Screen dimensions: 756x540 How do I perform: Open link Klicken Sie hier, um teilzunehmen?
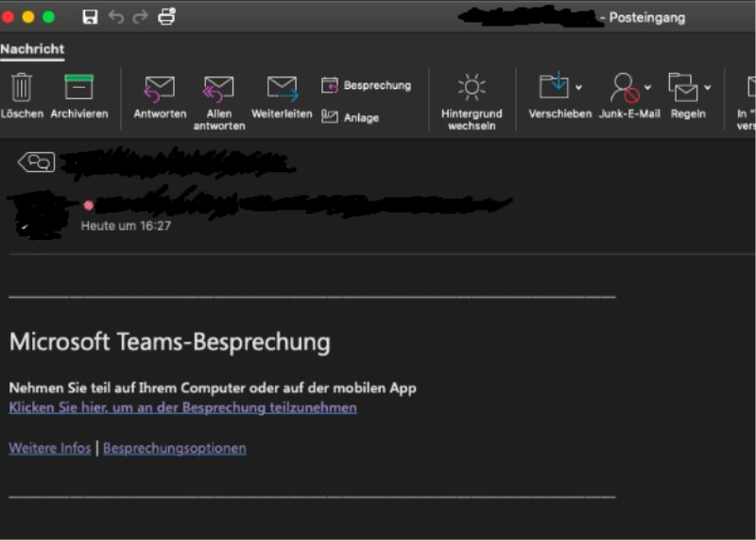[x=182, y=408]
